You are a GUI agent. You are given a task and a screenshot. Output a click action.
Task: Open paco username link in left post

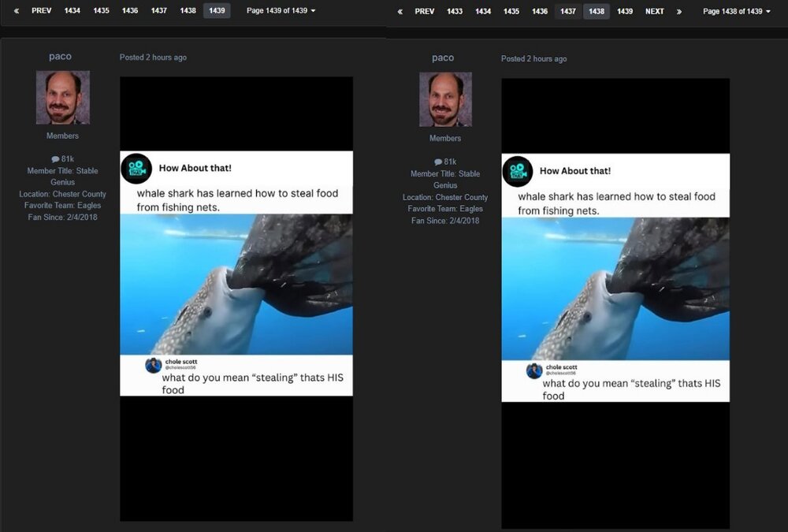pyautogui.click(x=61, y=56)
